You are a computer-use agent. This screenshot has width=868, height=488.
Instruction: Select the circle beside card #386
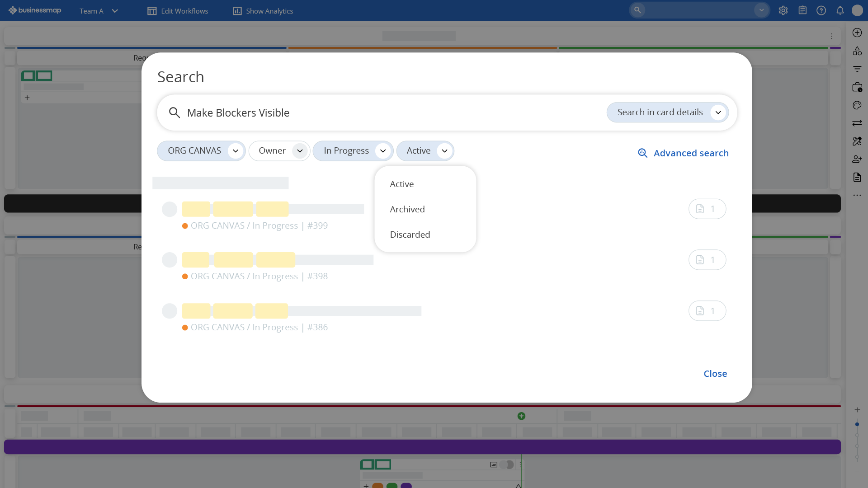170,311
